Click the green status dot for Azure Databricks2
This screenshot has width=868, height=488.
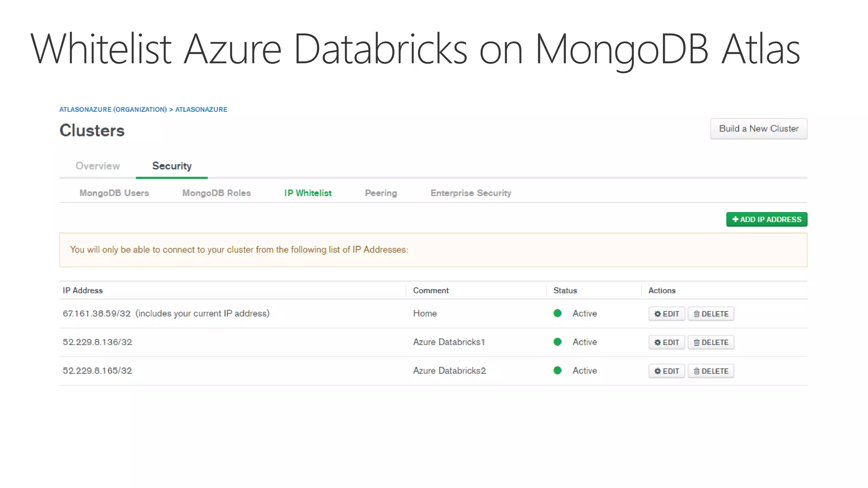pyautogui.click(x=557, y=371)
